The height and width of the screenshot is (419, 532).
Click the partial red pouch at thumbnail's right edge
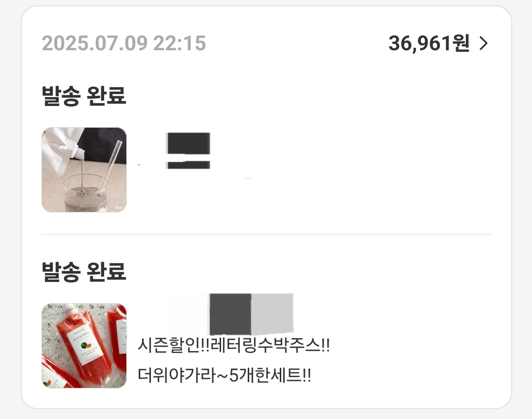click(x=117, y=337)
